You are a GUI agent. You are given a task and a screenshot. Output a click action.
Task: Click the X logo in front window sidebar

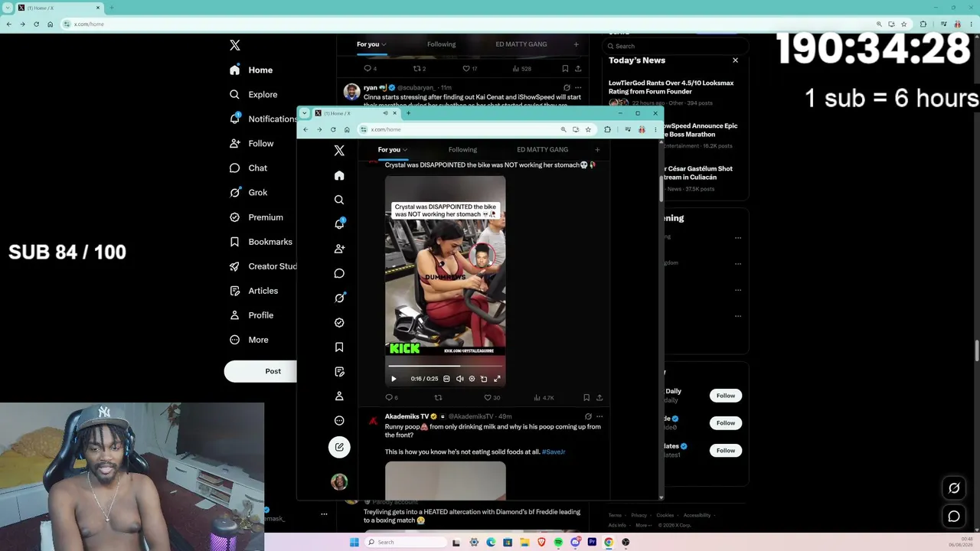pyautogui.click(x=339, y=151)
